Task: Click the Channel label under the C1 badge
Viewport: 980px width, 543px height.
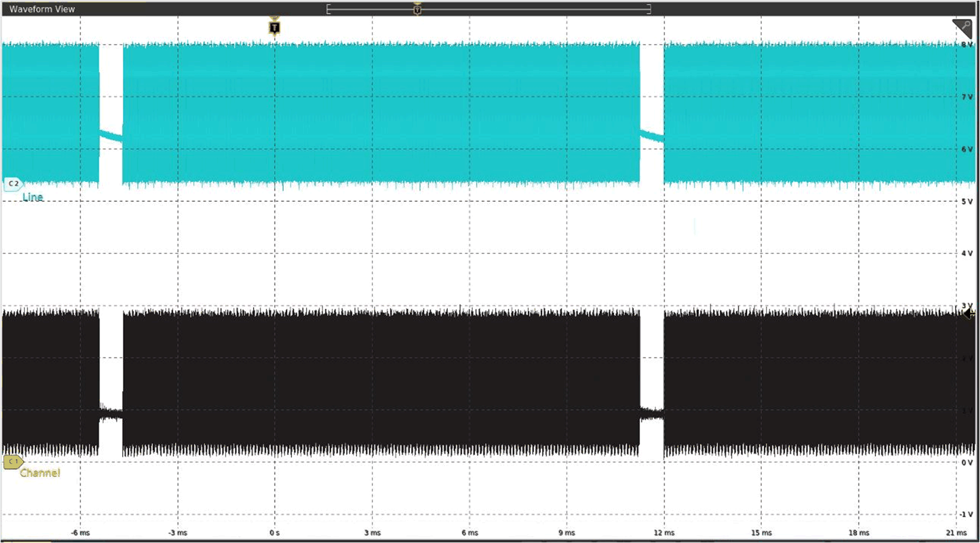Action: 40,473
